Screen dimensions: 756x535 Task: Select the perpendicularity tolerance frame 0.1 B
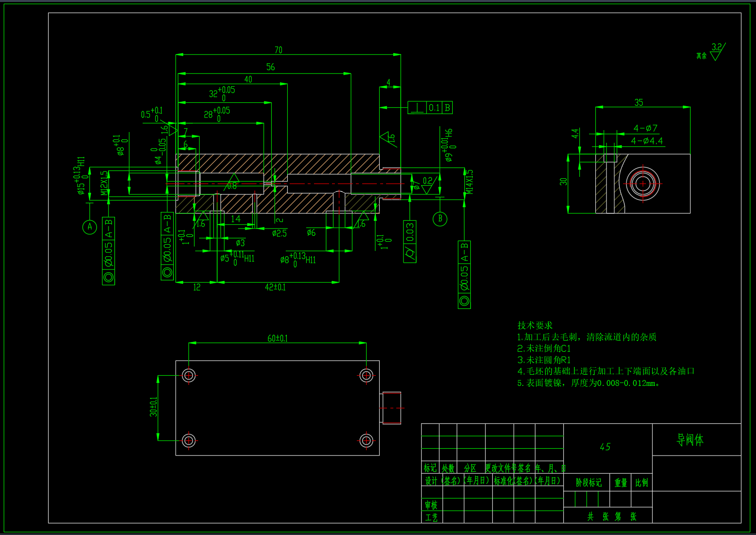[x=430, y=108]
